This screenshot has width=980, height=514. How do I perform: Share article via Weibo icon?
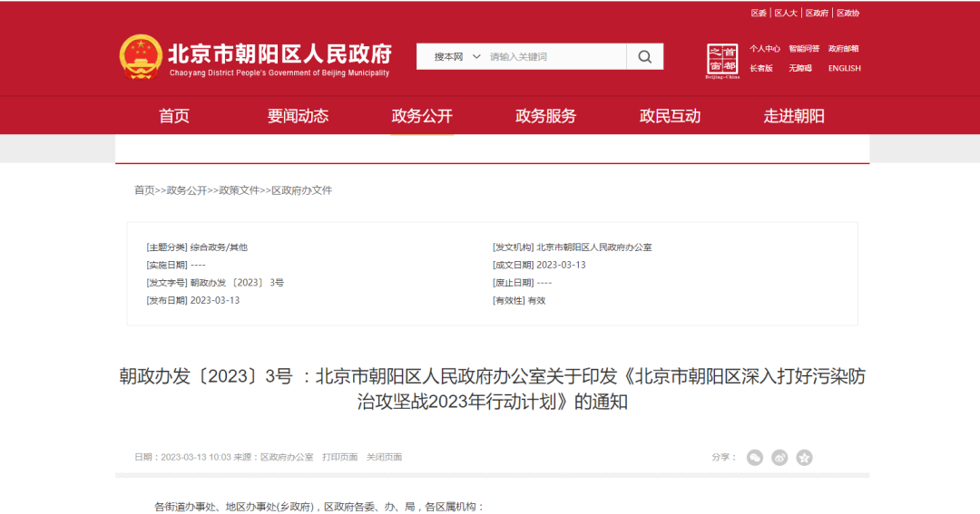pyautogui.click(x=779, y=458)
